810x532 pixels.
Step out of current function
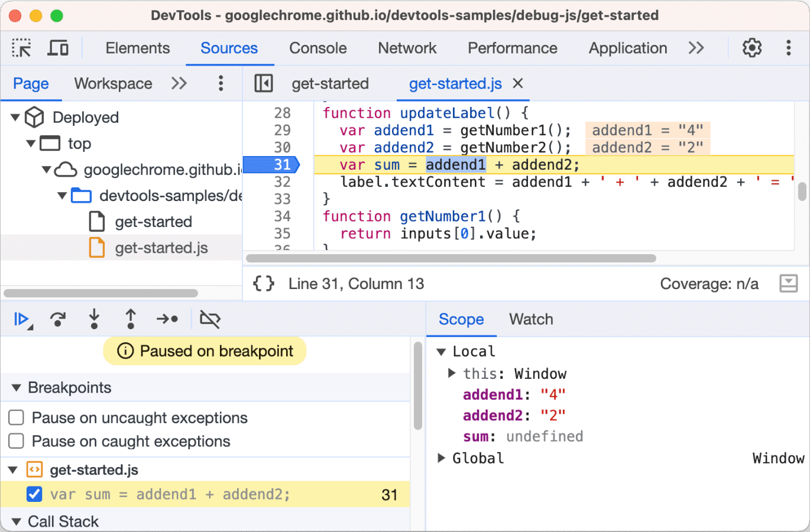[x=131, y=319]
